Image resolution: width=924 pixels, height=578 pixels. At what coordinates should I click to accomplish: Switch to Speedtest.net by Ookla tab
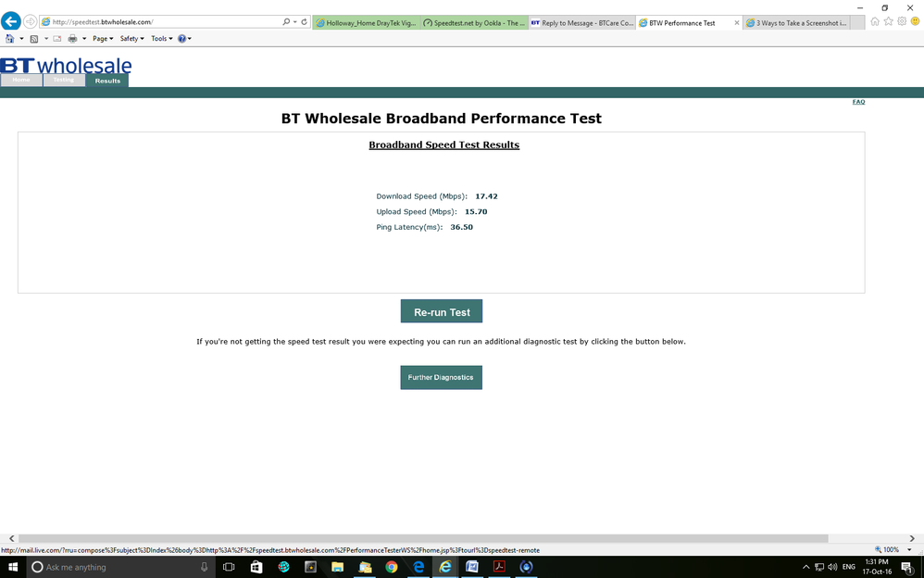pyautogui.click(x=474, y=23)
